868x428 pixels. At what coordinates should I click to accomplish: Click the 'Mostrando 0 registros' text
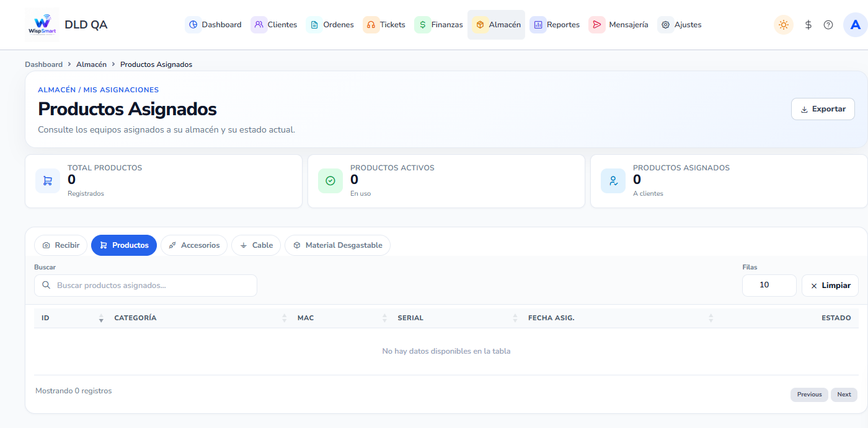pos(74,391)
